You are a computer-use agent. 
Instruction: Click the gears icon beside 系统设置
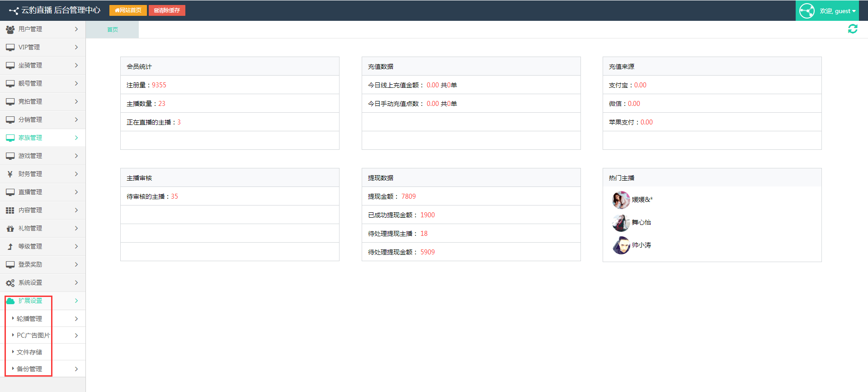coord(10,283)
